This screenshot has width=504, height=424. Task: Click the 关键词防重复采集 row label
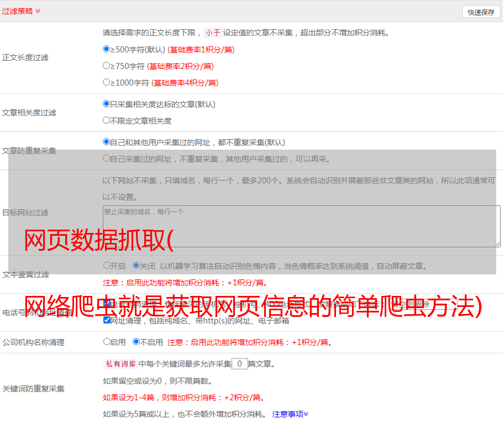click(33, 389)
